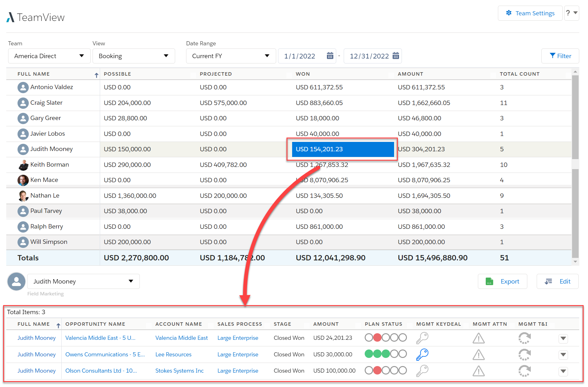This screenshot has height=387, width=588.
Task: Open the Lee Resources account link
Action: (x=173, y=354)
